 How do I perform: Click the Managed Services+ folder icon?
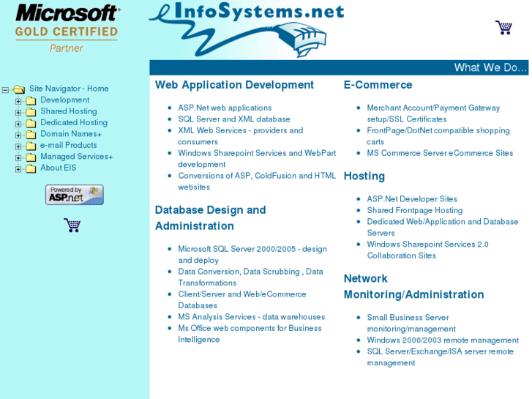point(31,157)
